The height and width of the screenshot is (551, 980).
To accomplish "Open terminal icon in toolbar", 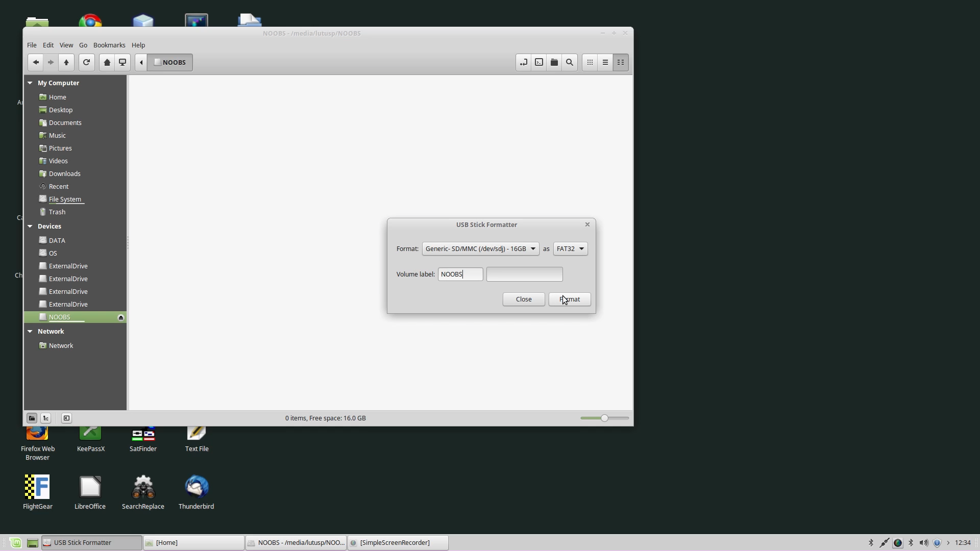I will pyautogui.click(x=539, y=62).
